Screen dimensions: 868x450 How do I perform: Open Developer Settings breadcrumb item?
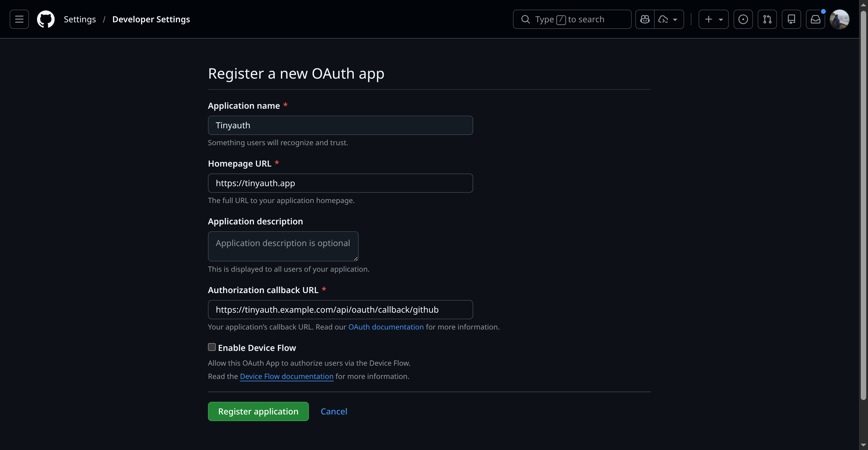coord(151,19)
